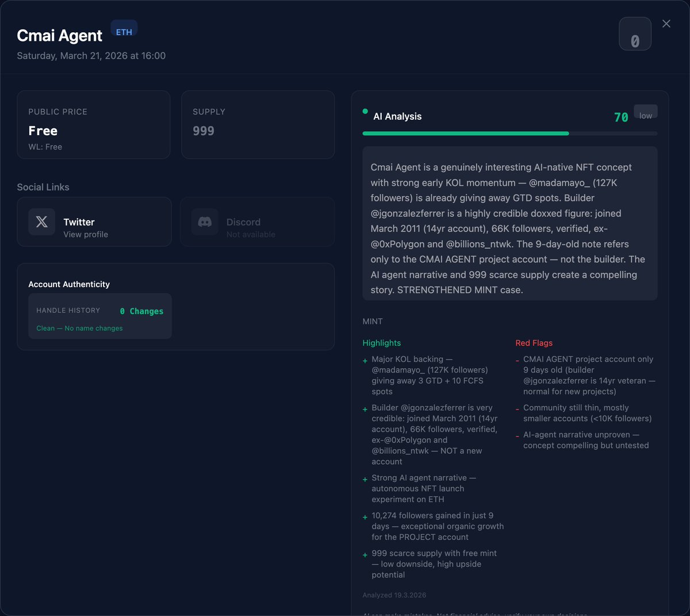Click the AI score value 70
The height and width of the screenshot is (616, 690).
621,117
